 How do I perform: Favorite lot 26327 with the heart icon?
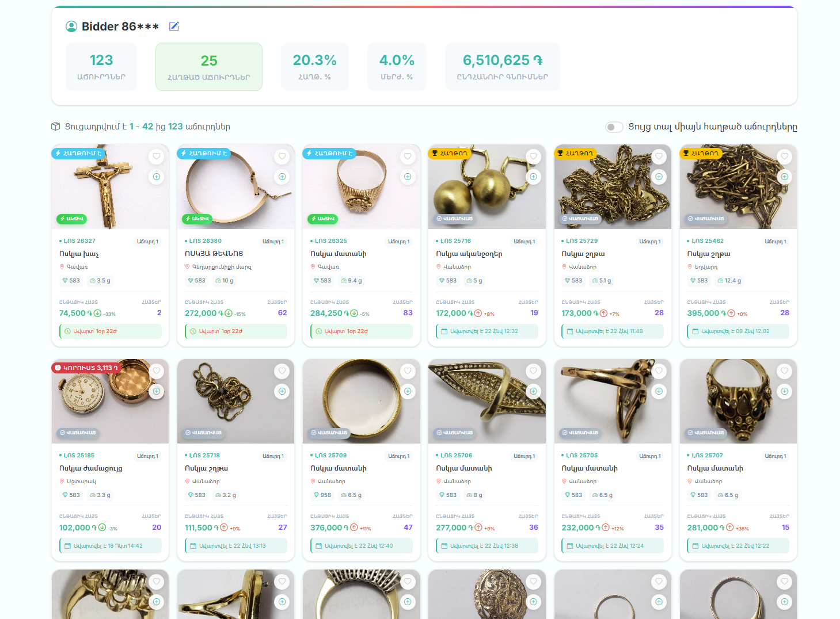157,156
